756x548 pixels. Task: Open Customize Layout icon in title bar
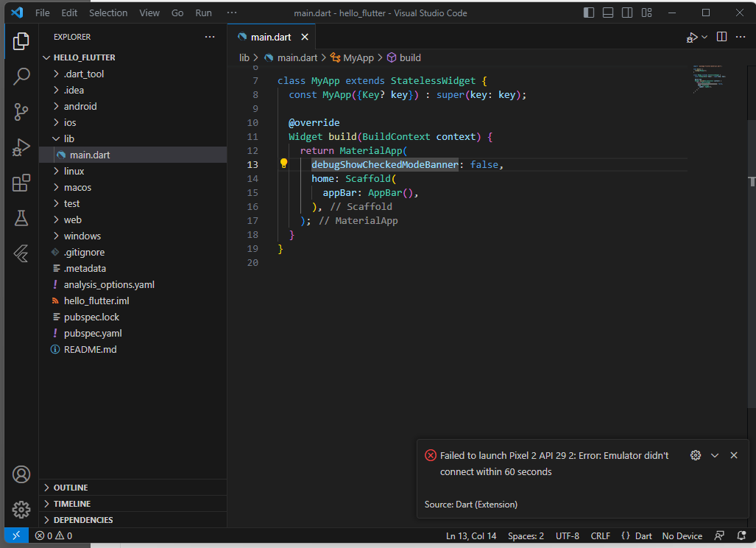[646, 13]
